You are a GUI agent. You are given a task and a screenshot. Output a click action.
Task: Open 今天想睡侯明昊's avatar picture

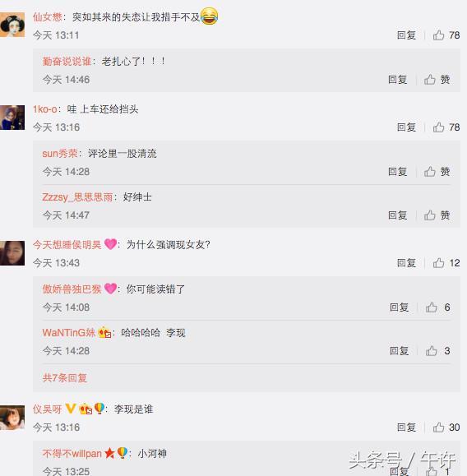tap(12, 253)
